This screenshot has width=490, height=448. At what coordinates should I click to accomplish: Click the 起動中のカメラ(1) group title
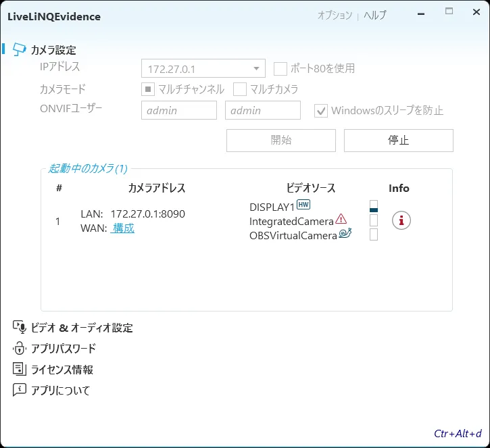[x=88, y=168]
